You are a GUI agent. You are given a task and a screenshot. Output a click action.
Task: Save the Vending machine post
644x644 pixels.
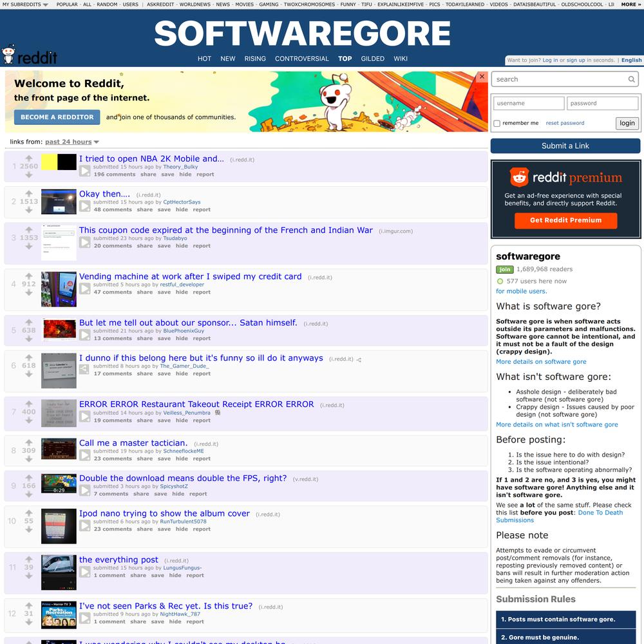tap(164, 292)
